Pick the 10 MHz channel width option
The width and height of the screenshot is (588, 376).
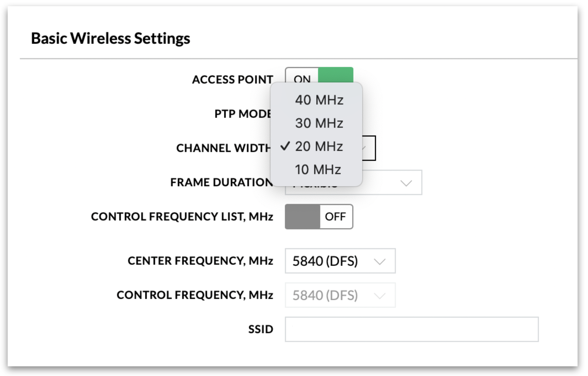pos(316,170)
